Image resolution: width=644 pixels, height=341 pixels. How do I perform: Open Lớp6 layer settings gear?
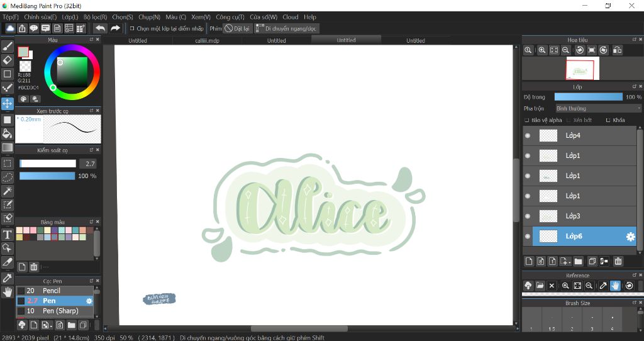click(630, 236)
